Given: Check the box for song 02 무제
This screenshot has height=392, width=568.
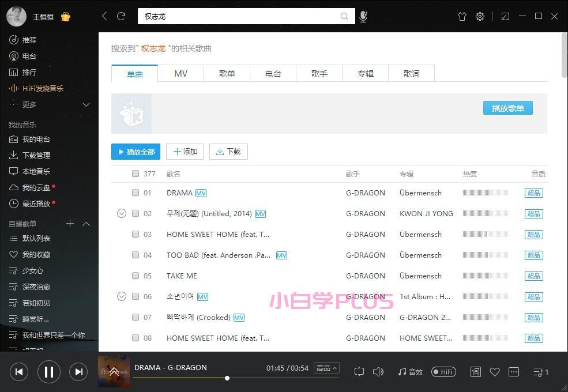Looking at the screenshot, I should point(136,213).
